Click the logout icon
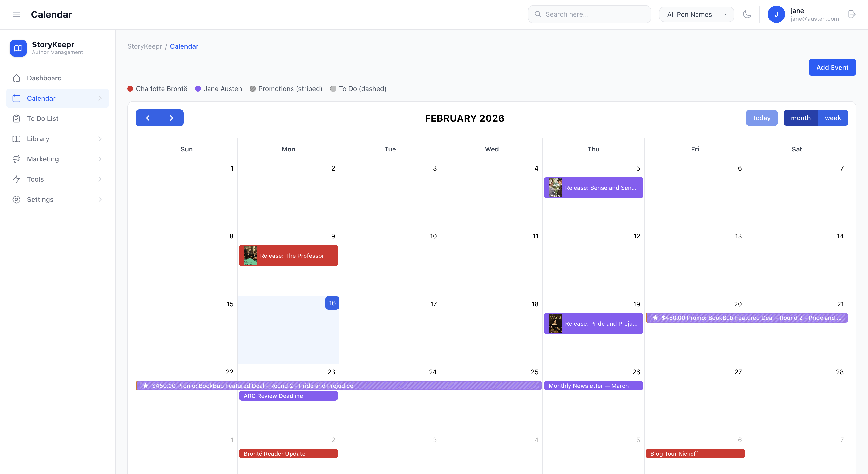The image size is (868, 474). [852, 14]
